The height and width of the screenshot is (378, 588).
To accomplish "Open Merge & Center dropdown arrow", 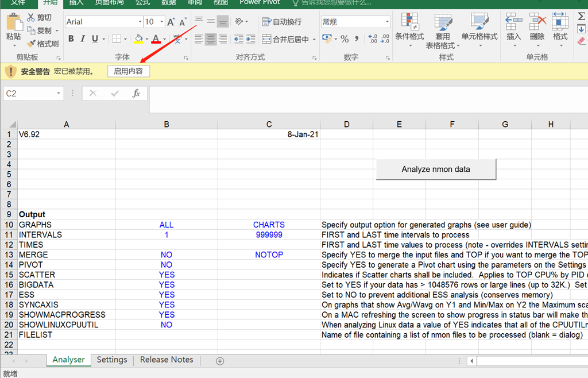I will point(314,39).
